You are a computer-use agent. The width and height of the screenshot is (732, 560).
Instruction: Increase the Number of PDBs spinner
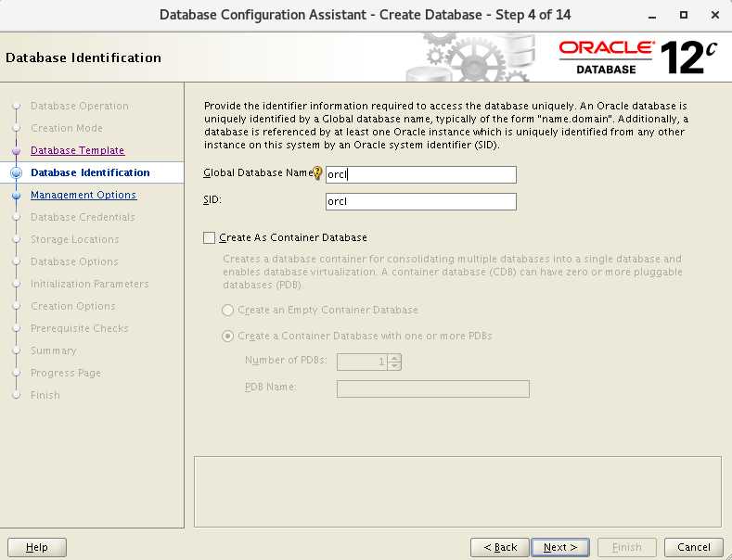[x=394, y=358]
